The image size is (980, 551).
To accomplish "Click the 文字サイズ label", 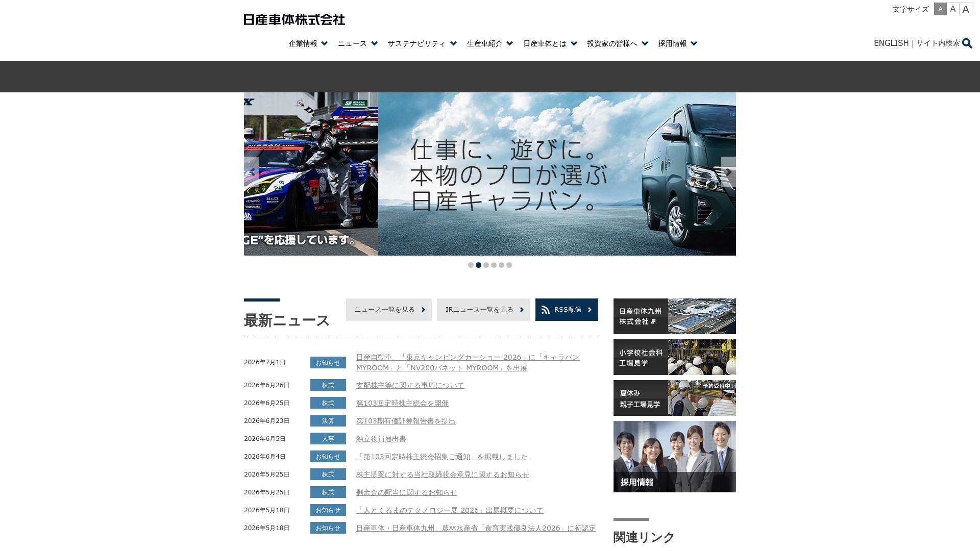I will point(911,9).
